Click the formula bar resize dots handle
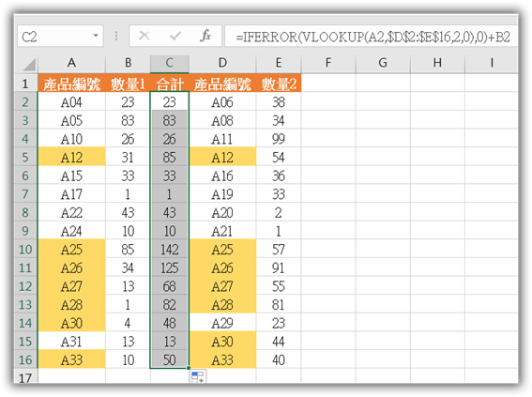Image resolution: width=532 pixels, height=397 pixels. [x=116, y=36]
